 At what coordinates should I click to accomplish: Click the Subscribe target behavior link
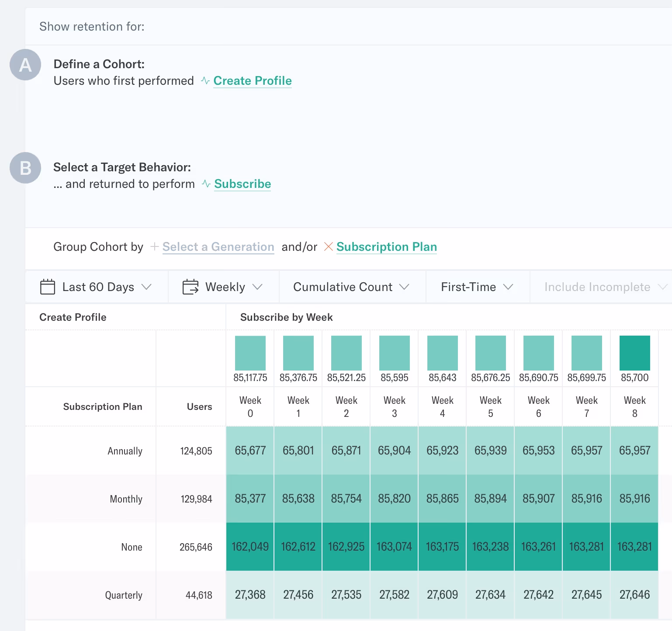[x=242, y=184]
